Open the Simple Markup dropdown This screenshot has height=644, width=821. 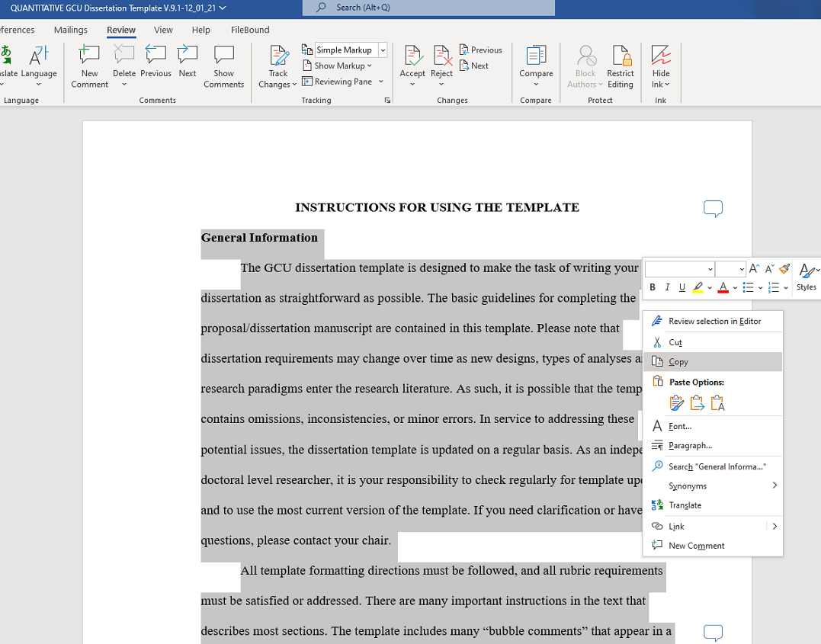pos(383,50)
